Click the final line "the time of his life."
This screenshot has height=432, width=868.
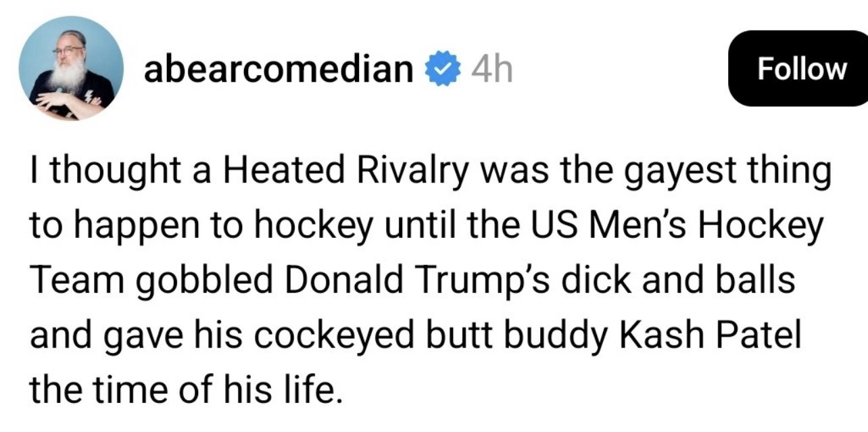[182, 388]
